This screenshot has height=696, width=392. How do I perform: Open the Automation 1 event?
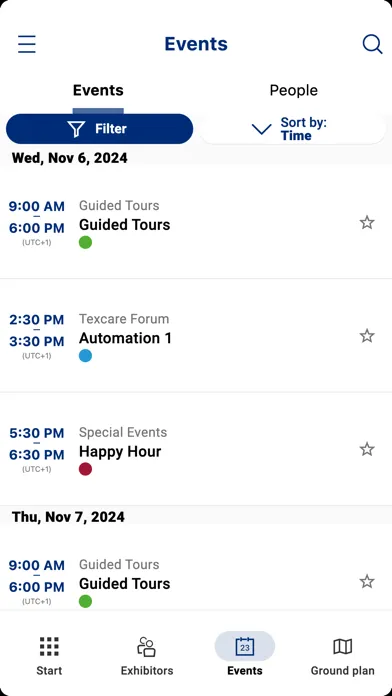tap(196, 336)
